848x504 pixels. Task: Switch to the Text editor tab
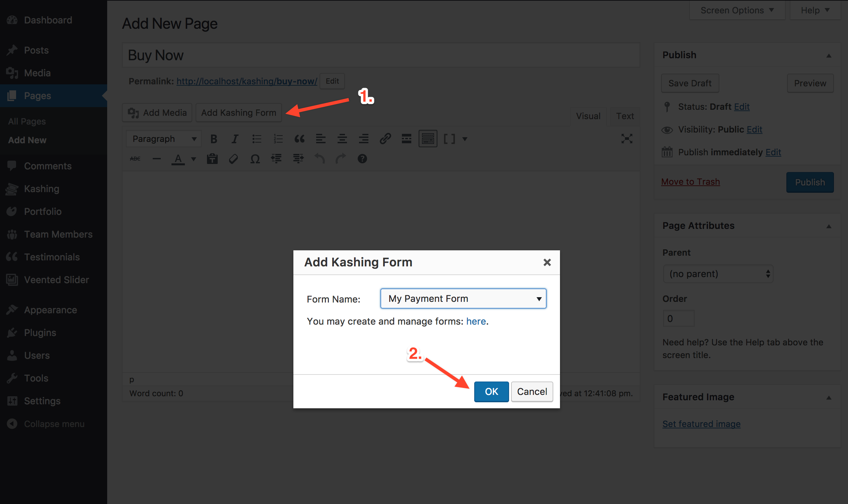[625, 116]
